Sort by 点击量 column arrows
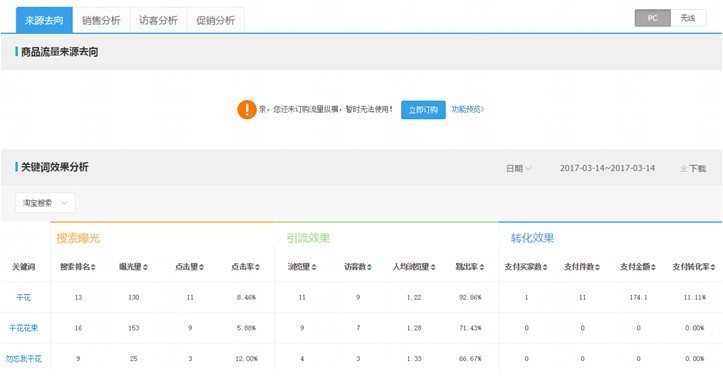Screen dimensions: 723x376 [201, 267]
